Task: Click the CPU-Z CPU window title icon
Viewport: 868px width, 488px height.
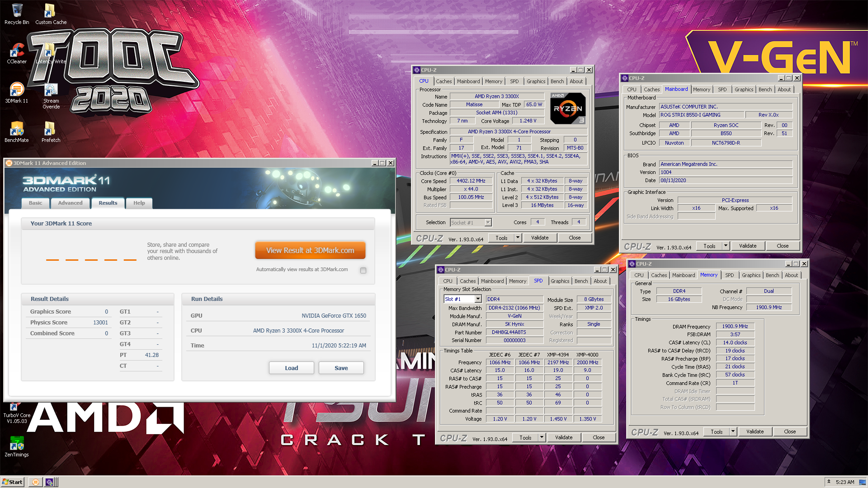Action: pos(417,70)
